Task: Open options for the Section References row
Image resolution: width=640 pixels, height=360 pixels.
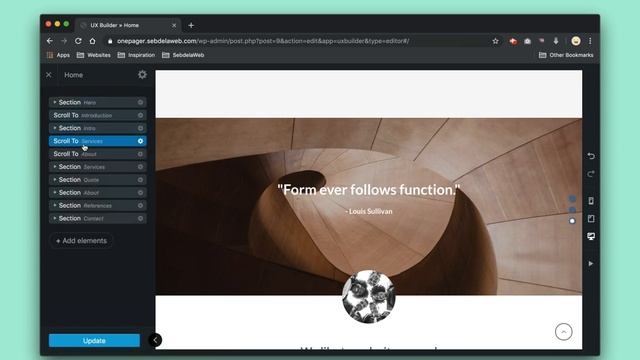Action: click(140, 205)
